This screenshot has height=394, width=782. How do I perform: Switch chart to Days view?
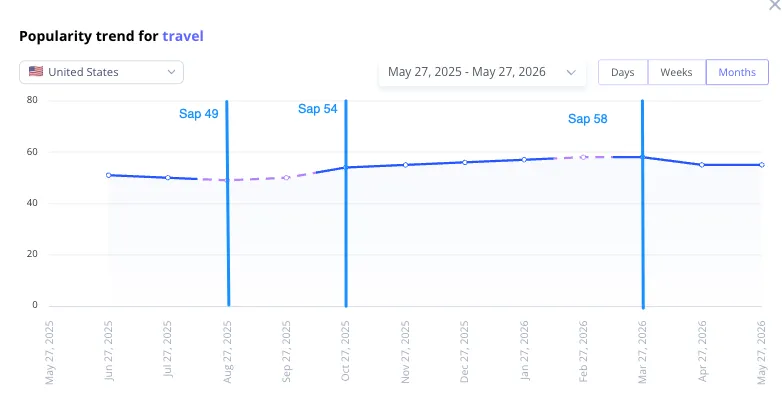[622, 72]
